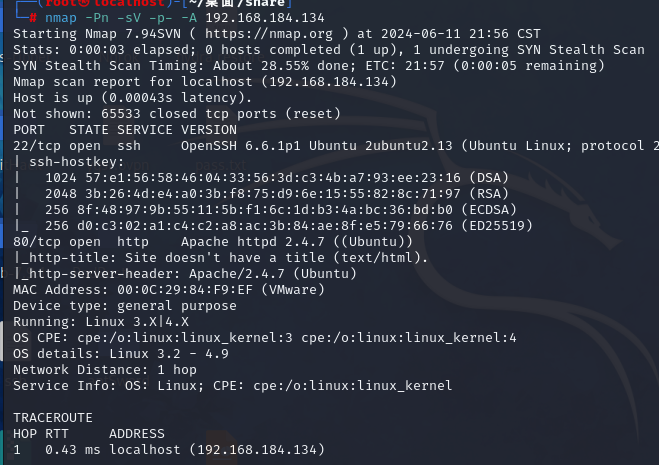The image size is (659, 465).
Task: Click the OS details Linux 3.2 - 4.9 line
Action: point(121,354)
